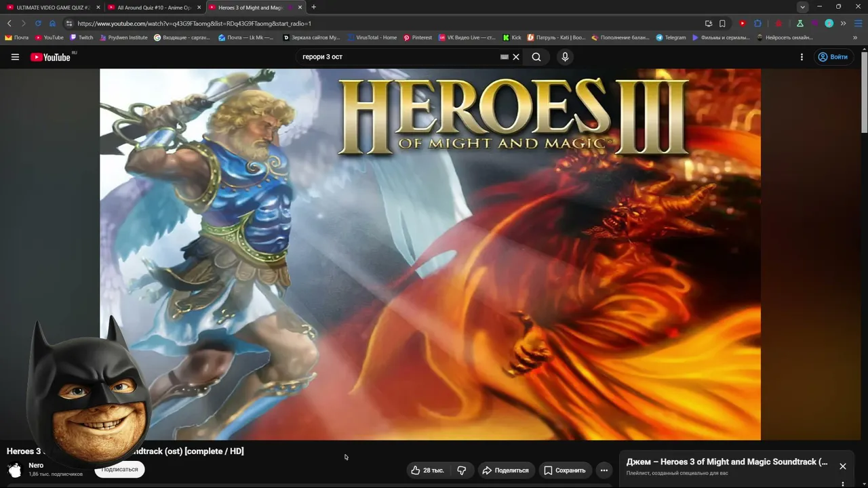
Task: Close the All Around Quiz #10 tab
Action: (x=199, y=7)
